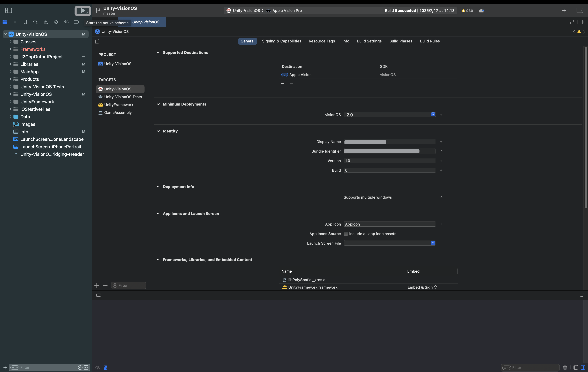Select the General tab
Screen dimensions: 588x372
247,41
